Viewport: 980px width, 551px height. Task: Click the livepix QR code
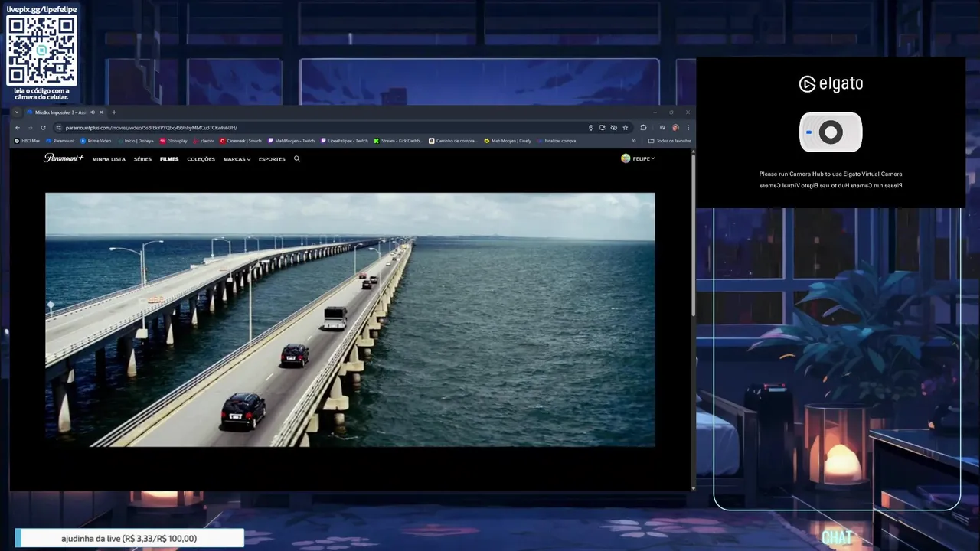click(41, 51)
